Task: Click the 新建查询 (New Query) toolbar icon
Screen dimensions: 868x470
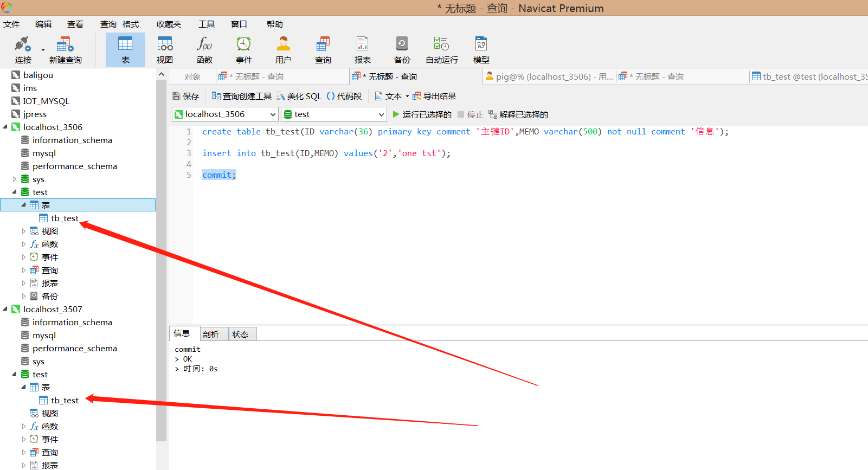Action: coord(65,50)
